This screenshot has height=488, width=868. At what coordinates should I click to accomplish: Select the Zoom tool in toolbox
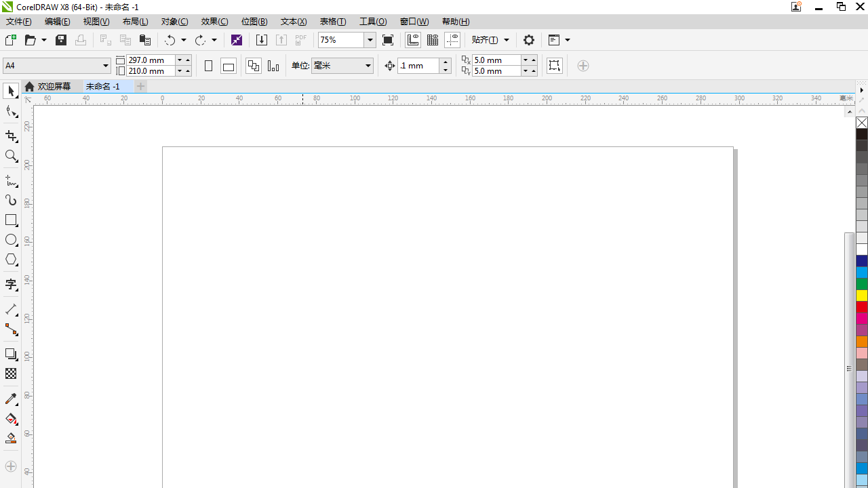pyautogui.click(x=11, y=156)
